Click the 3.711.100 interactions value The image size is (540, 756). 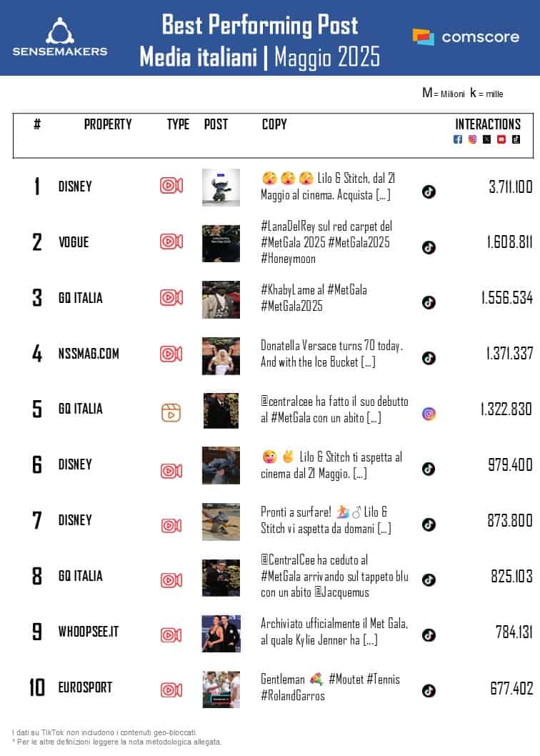click(511, 188)
